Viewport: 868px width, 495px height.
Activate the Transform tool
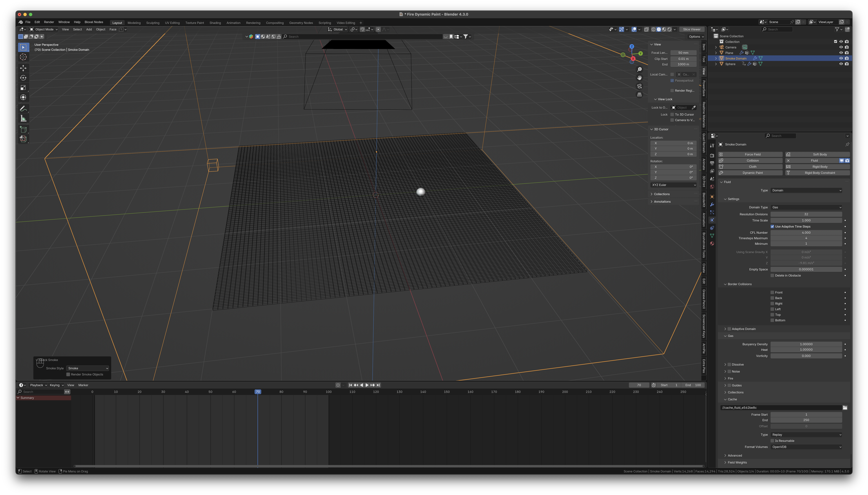tap(23, 98)
